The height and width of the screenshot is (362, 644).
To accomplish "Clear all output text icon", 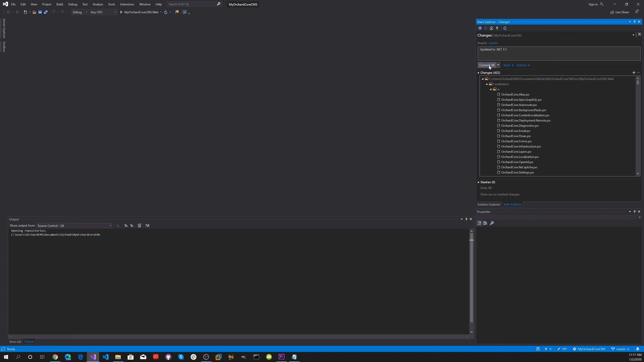I will coord(140,226).
